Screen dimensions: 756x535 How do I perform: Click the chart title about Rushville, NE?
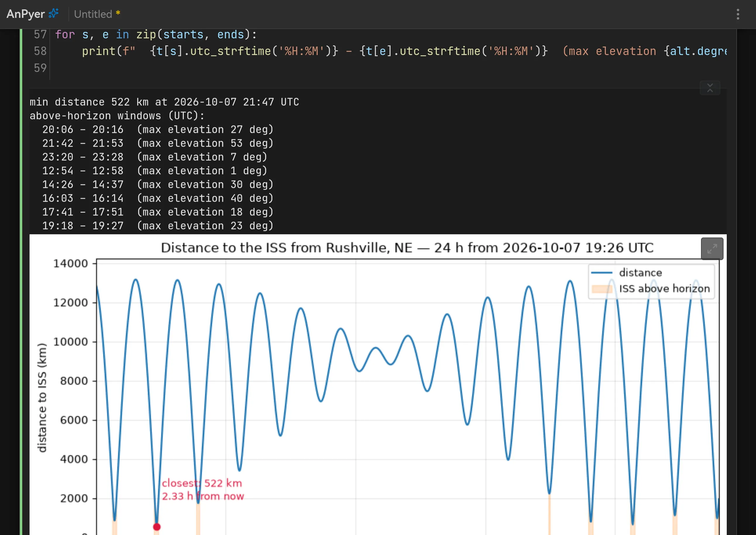pyautogui.click(x=407, y=248)
